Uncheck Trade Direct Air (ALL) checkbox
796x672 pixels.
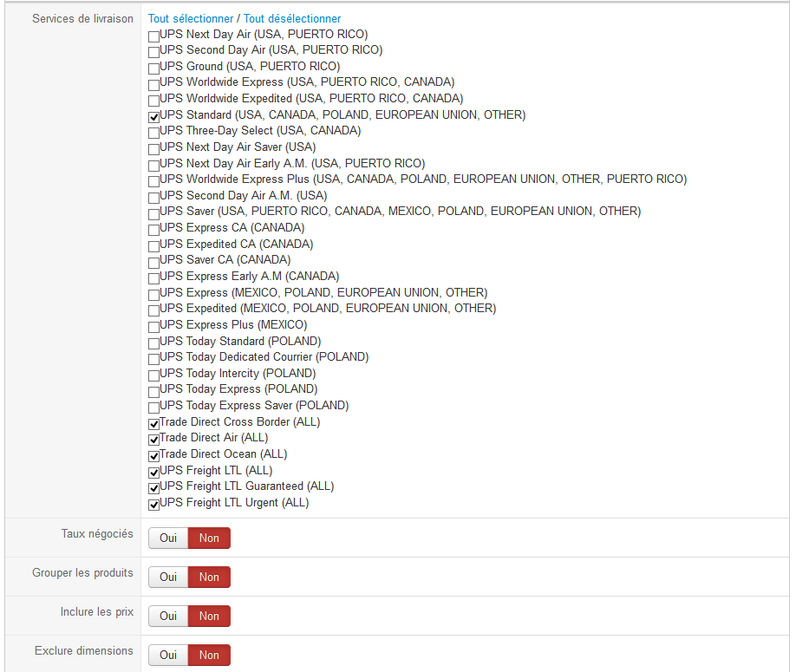(153, 440)
